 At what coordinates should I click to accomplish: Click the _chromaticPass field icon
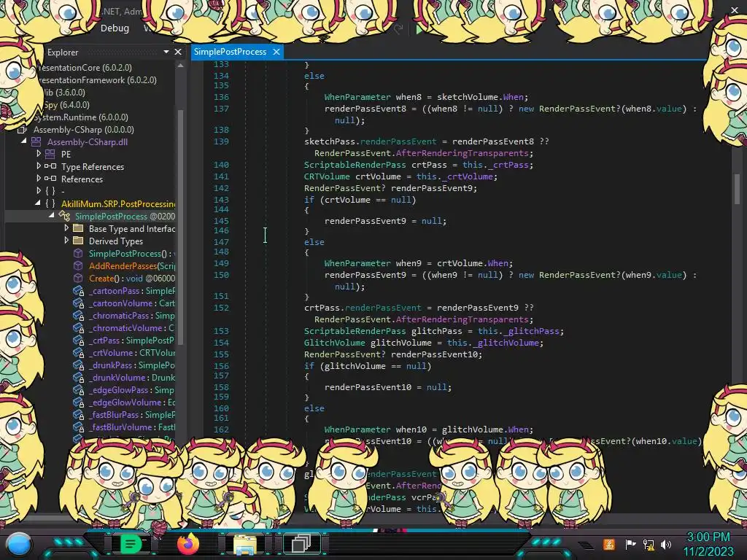point(78,315)
